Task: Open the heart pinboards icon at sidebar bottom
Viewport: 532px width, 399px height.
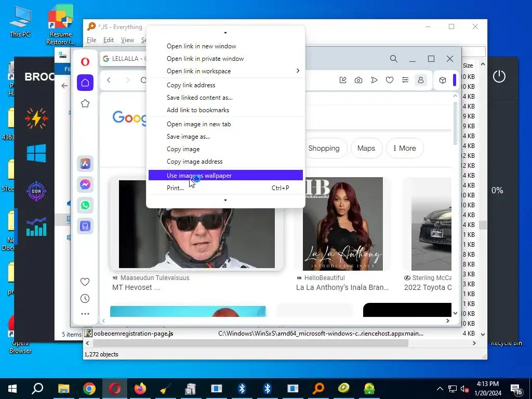Action: click(x=85, y=282)
